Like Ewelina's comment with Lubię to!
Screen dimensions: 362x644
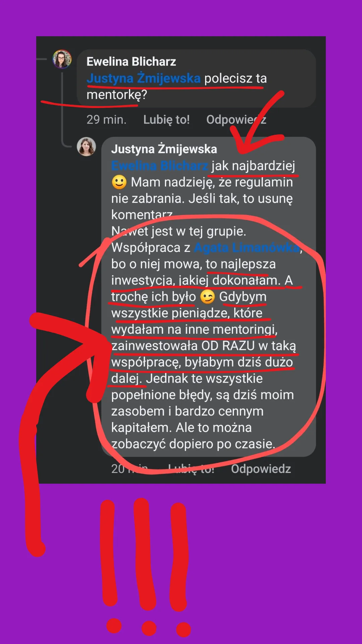coord(166,119)
